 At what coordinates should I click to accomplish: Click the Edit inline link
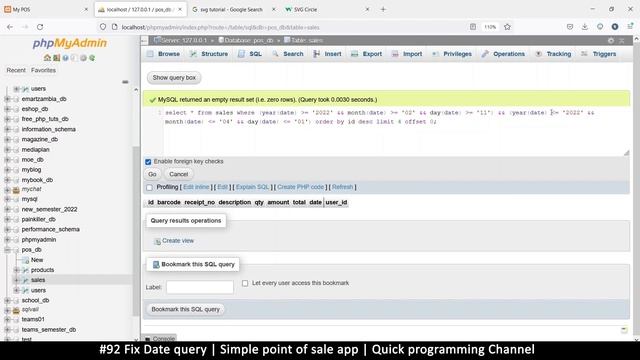[x=196, y=187]
